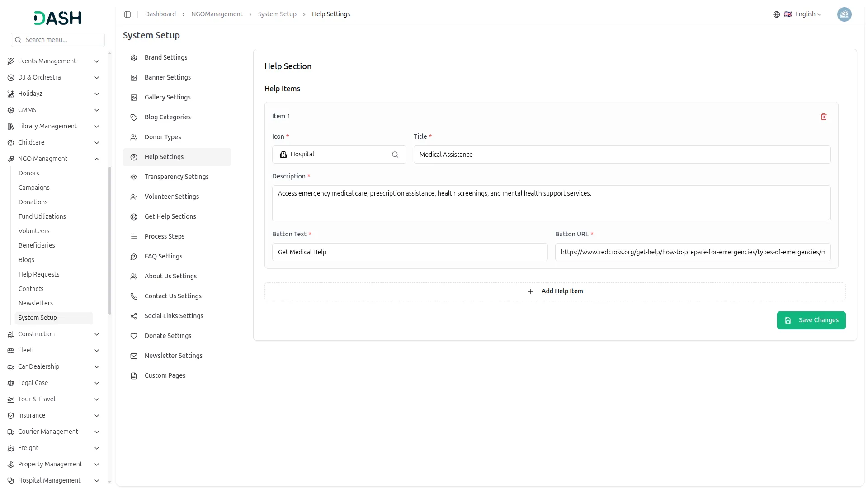Open Brand Settings section
Screen dimensions: 868x488
coord(165,57)
